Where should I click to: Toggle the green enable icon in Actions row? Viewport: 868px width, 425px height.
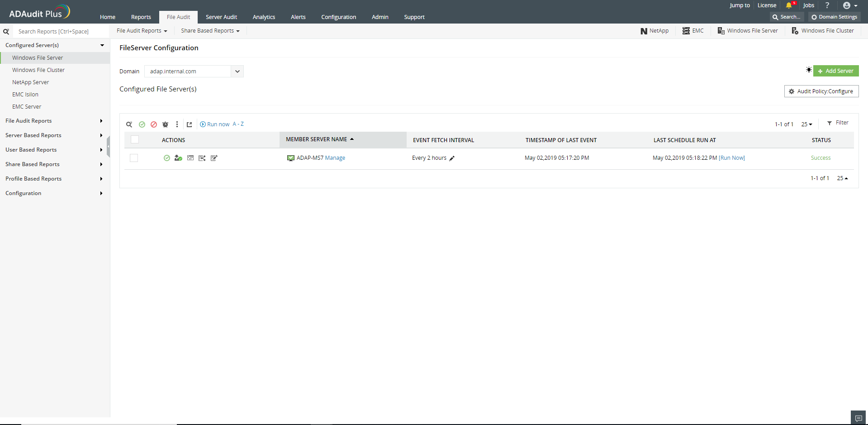pos(167,158)
